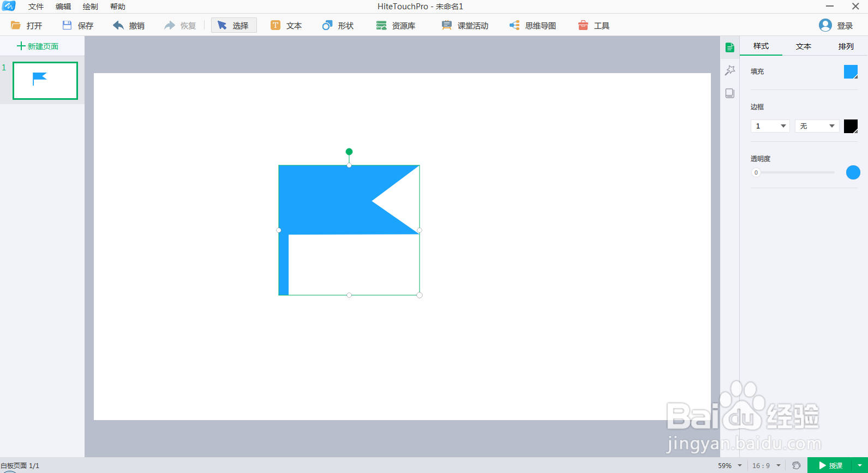
Task: Expand the 授课 button dropdown arrow
Action: click(860, 465)
